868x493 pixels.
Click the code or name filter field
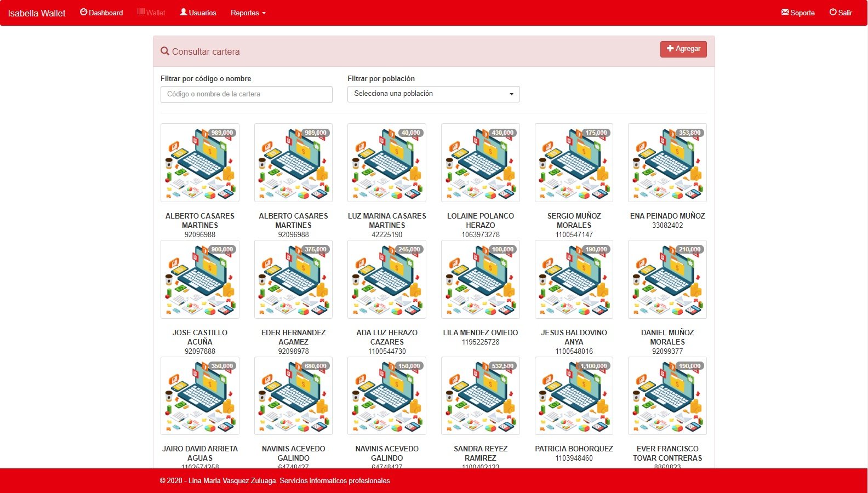(246, 94)
